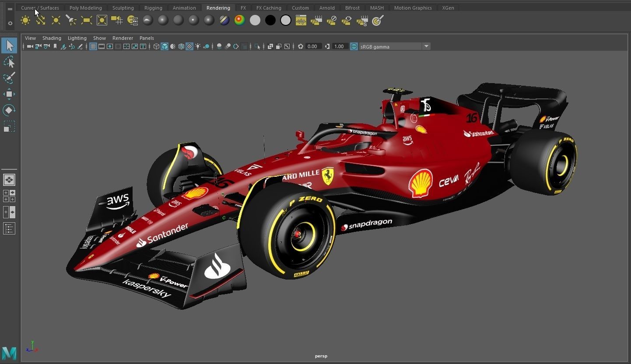This screenshot has width=631, height=364.
Task: Toggle the film gate display
Action: pyautogui.click(x=102, y=46)
